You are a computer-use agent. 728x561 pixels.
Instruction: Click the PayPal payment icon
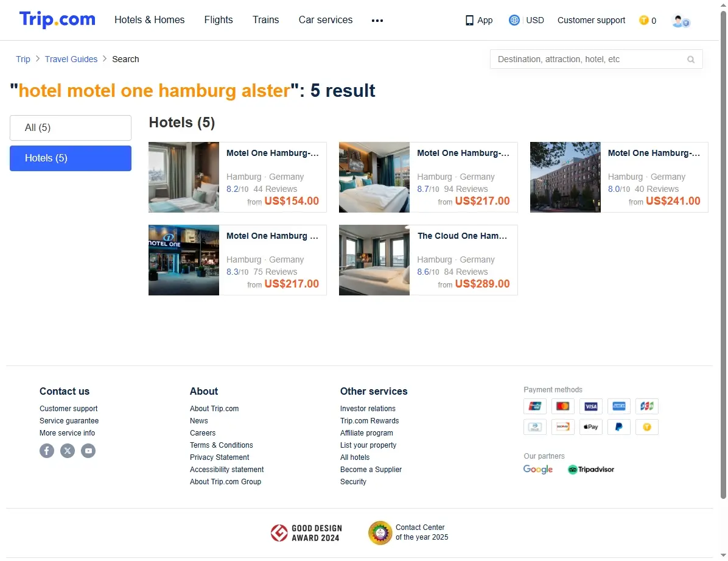point(619,426)
